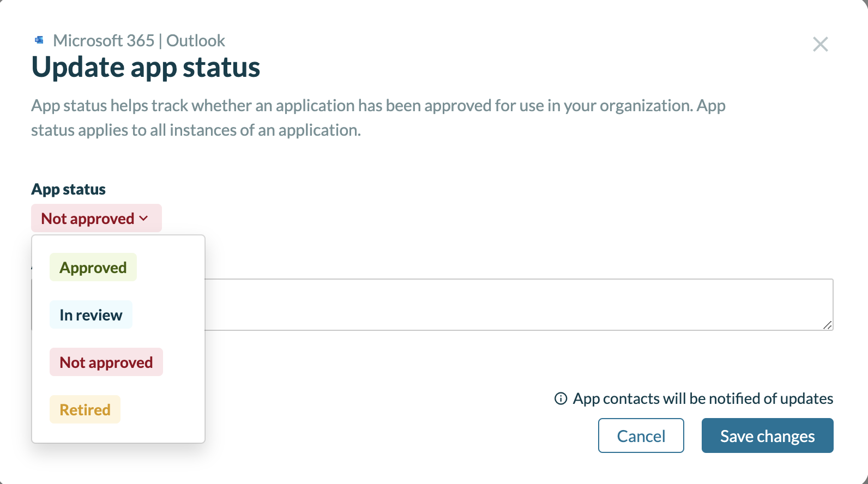Screen dimensions: 868x484
Task: Click the App contacts notification notice text
Action: click(703, 398)
